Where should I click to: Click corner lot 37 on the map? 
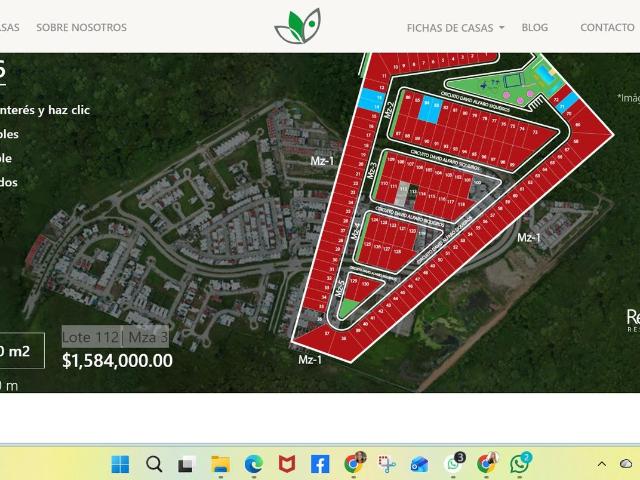coord(320,339)
